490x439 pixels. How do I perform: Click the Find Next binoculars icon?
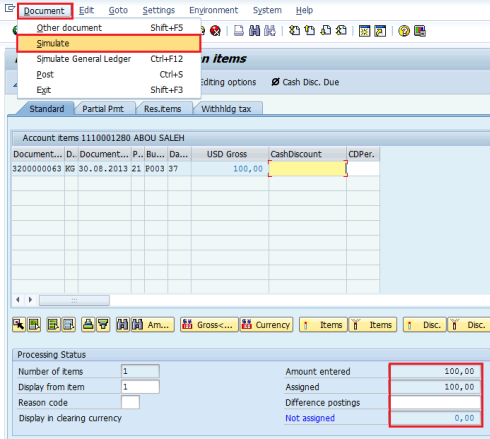pyautogui.click(x=270, y=31)
